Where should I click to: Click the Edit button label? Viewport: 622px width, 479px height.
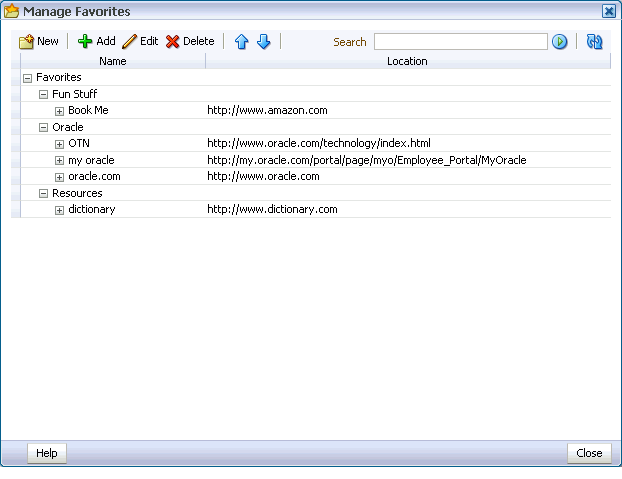point(149,41)
